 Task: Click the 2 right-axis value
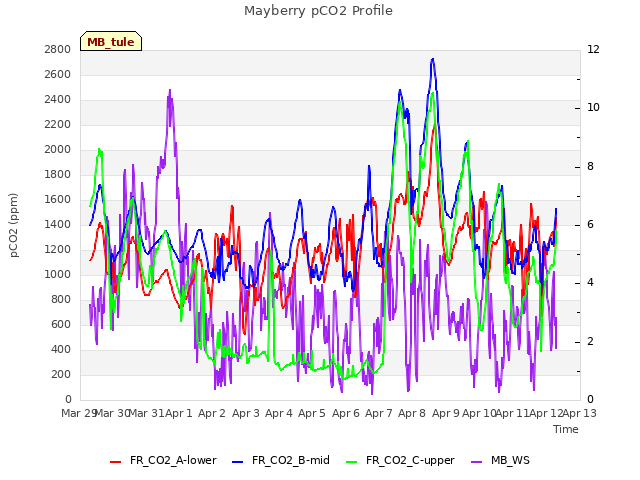[590, 341]
